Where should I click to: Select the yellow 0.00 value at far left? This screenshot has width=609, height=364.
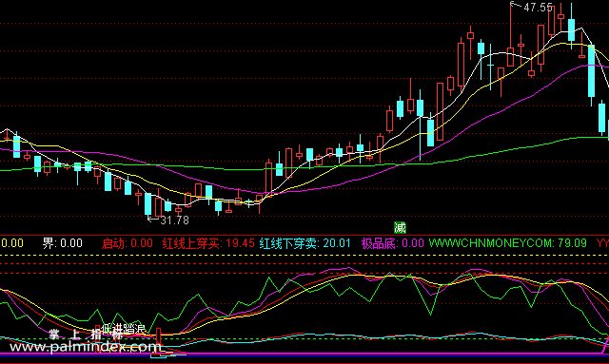pyautogui.click(x=12, y=243)
